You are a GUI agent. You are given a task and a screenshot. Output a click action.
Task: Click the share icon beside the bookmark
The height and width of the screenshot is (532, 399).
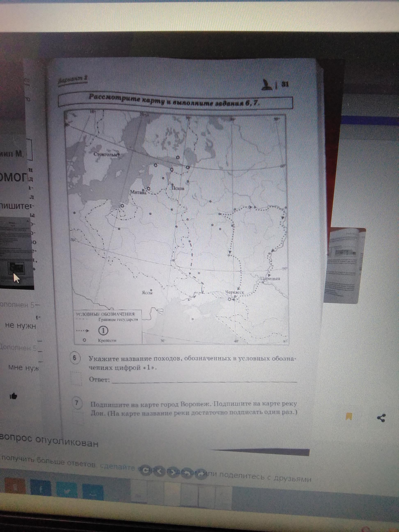point(381,418)
